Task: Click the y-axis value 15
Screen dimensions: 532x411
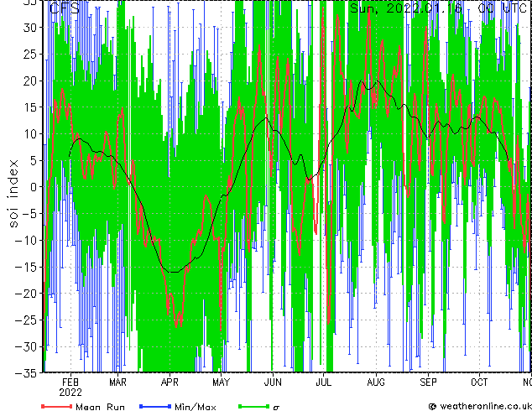Action: pos(30,107)
